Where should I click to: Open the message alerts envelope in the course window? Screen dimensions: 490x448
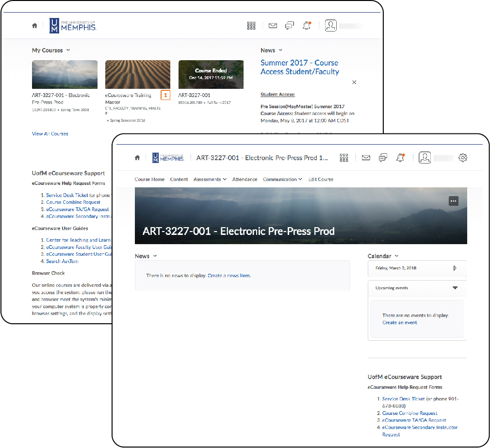click(x=366, y=158)
